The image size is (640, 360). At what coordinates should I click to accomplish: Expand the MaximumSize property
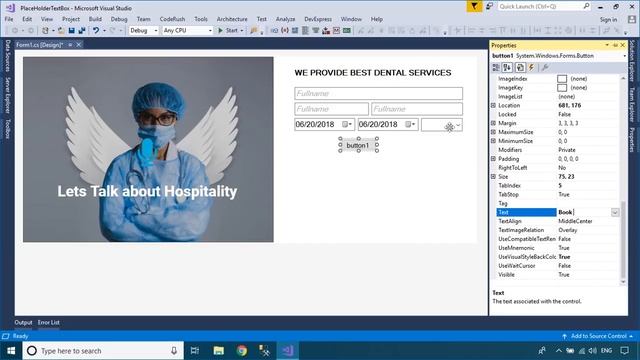tap(493, 132)
